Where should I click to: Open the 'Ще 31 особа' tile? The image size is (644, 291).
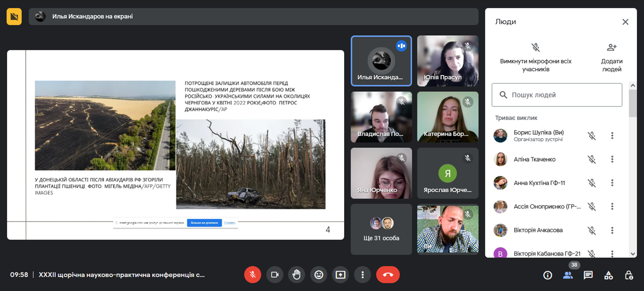click(x=381, y=229)
